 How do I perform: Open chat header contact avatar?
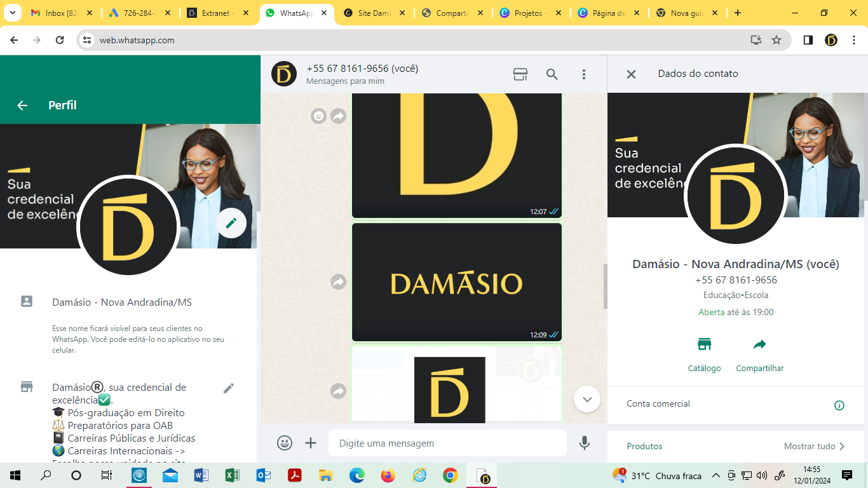(x=284, y=74)
